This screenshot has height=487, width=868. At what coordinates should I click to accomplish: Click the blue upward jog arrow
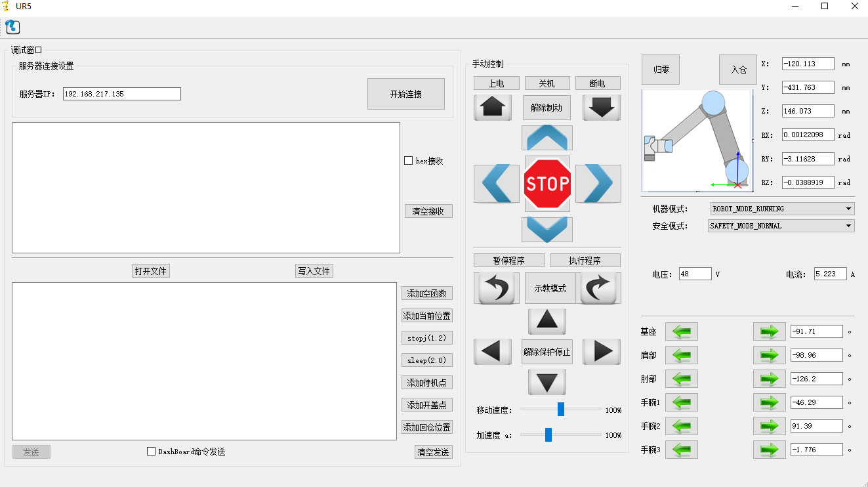(x=547, y=138)
